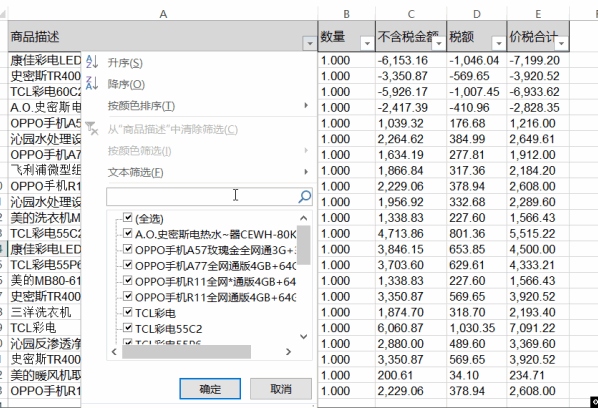Click the horizontal scrollbar right arrow
Screen dimensions: 598x408
click(x=288, y=352)
